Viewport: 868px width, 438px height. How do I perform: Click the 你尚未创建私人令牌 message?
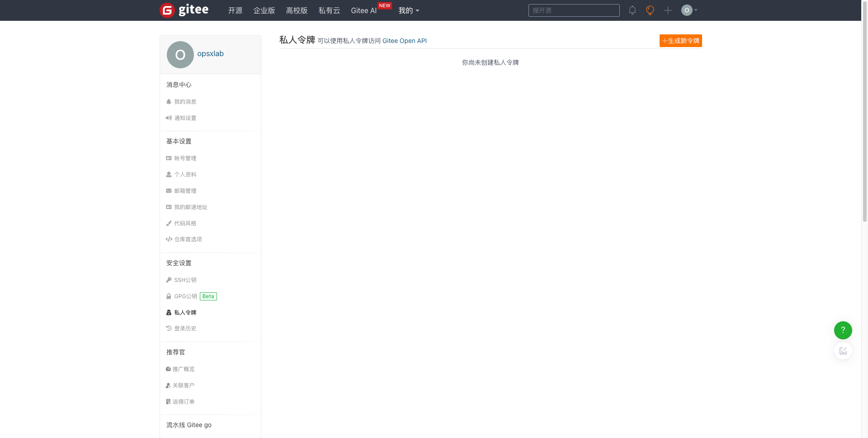click(490, 62)
